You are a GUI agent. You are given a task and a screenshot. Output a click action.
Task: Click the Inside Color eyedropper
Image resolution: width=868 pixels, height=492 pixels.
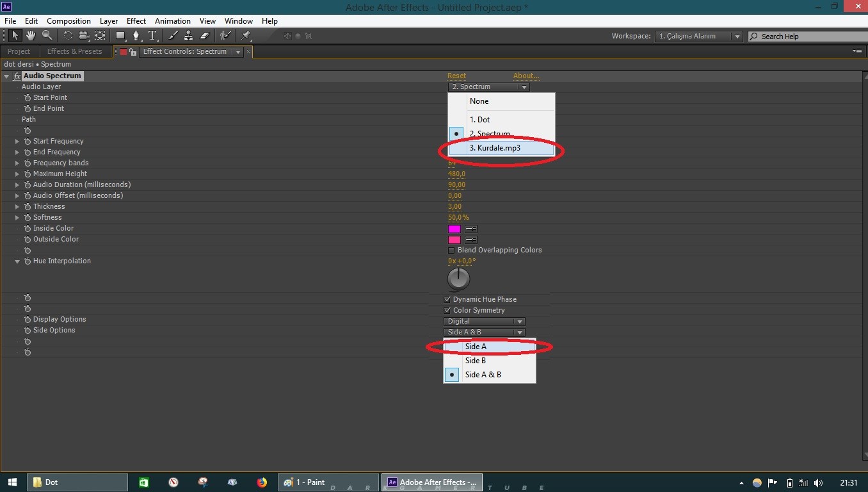(471, 229)
